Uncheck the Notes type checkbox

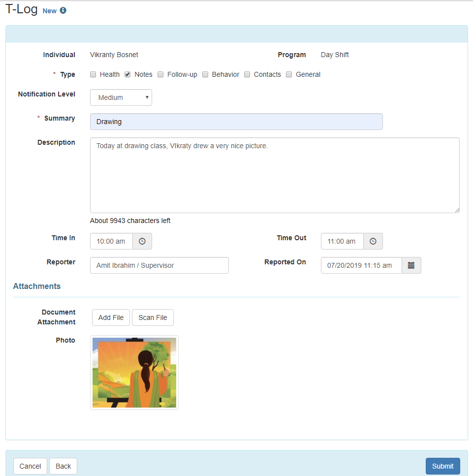[127, 74]
